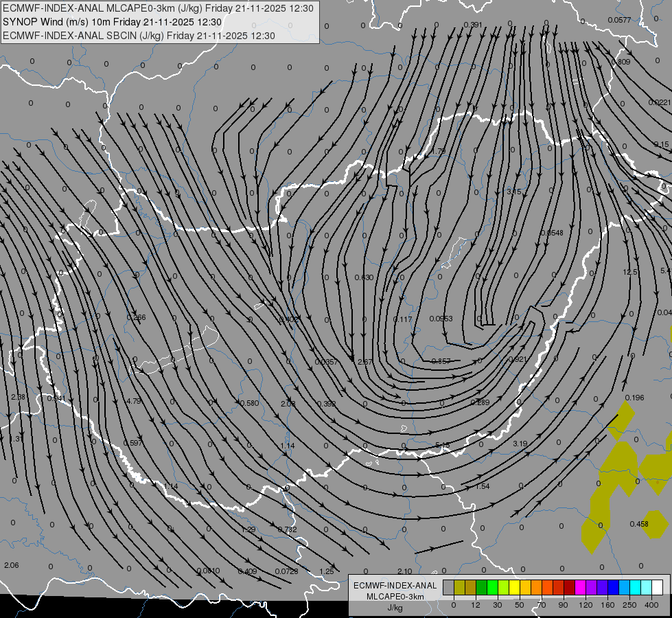Click the map value 0.630

[x=364, y=277]
